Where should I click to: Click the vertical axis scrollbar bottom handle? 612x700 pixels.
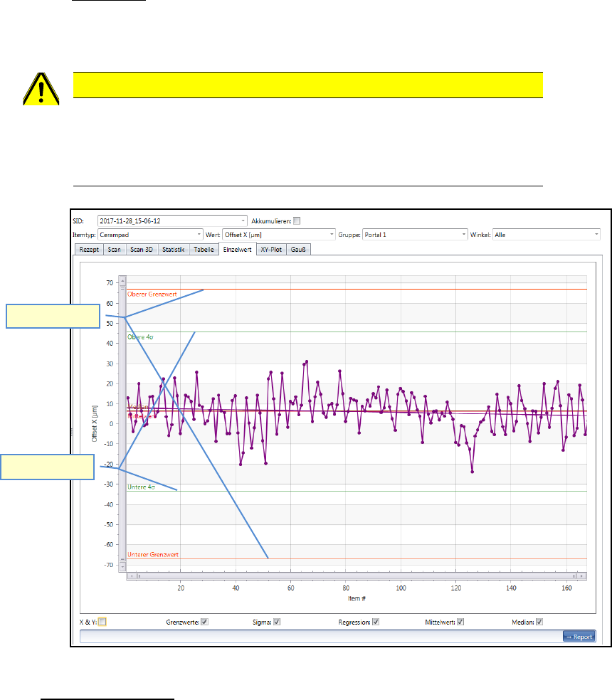tap(123, 560)
